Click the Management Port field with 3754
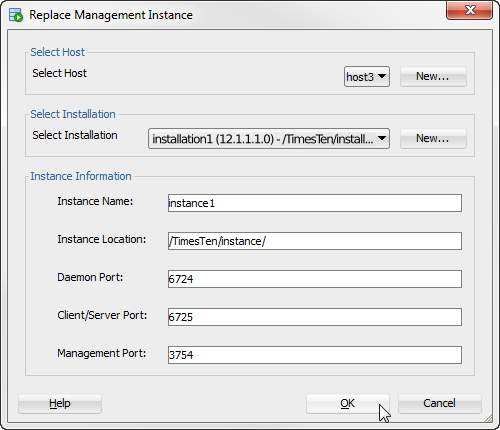This screenshot has width=500, height=430. click(315, 355)
